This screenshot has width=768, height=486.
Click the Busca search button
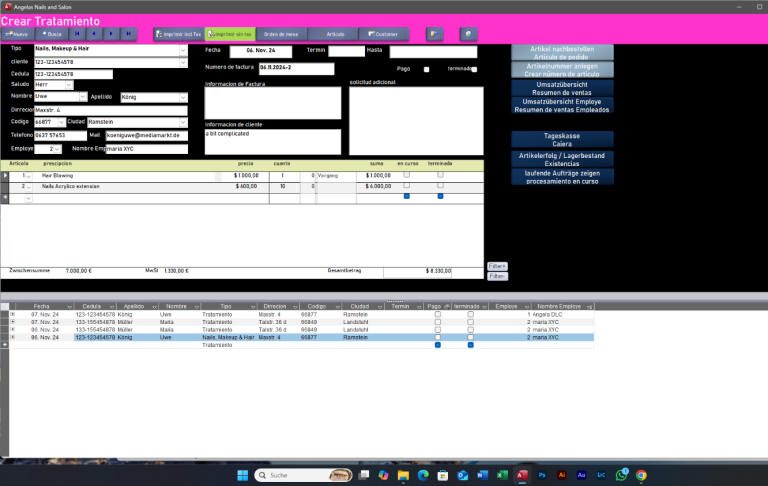pyautogui.click(x=51, y=34)
